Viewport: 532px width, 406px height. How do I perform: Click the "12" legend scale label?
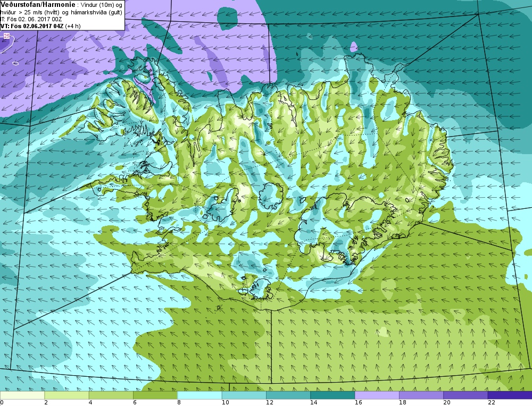tap(269, 403)
